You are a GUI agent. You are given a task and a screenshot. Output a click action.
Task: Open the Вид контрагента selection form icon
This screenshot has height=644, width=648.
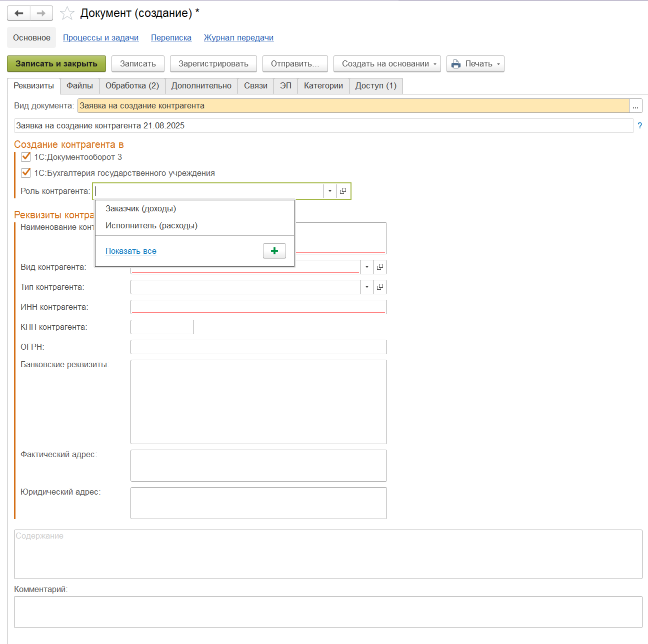pyautogui.click(x=380, y=267)
